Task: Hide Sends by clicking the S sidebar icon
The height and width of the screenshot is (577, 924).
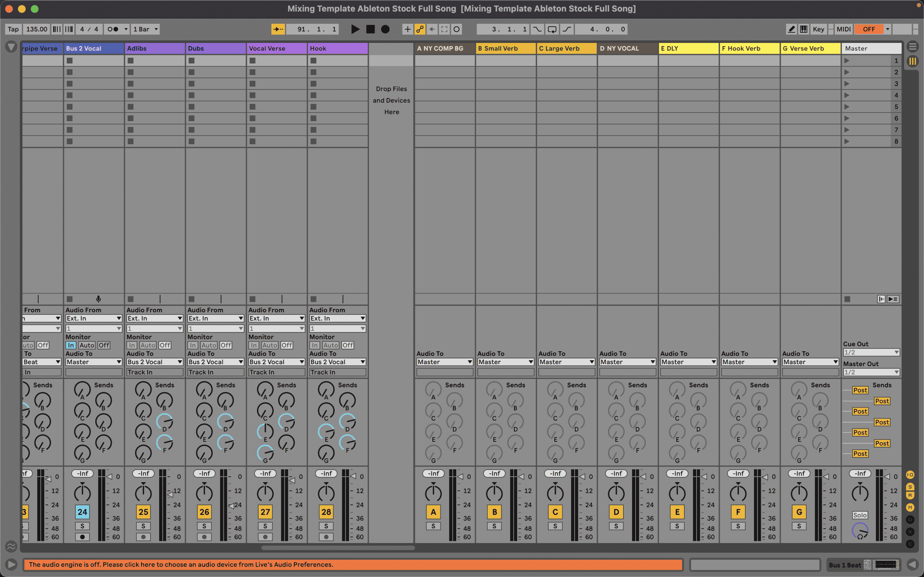Action: pyautogui.click(x=910, y=487)
